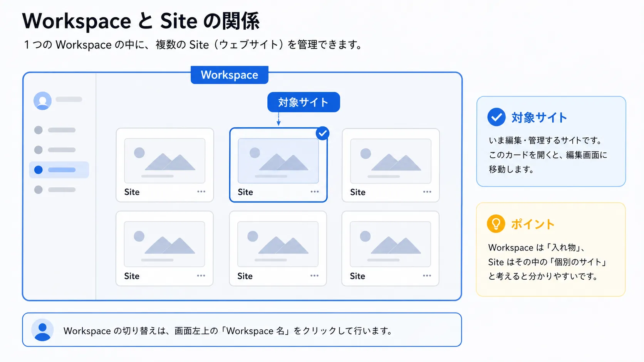Open the selected Site card thumbnail

coord(278,161)
